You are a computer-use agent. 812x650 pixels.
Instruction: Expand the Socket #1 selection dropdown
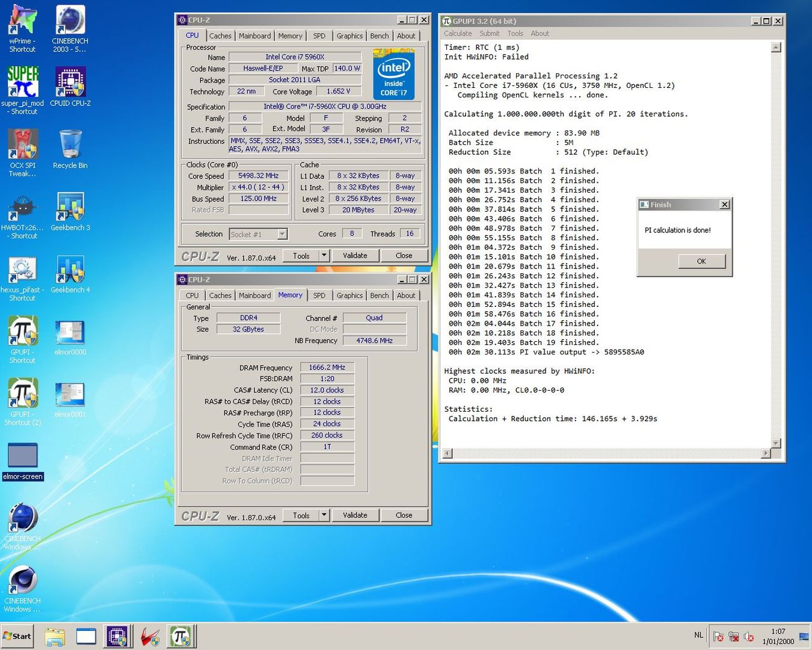point(282,234)
